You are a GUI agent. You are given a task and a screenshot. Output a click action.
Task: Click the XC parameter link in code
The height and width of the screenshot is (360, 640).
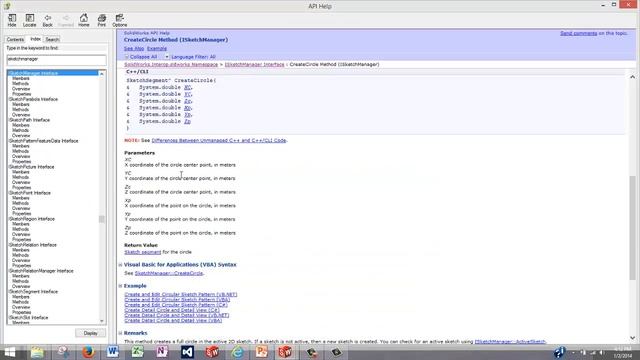click(x=187, y=87)
